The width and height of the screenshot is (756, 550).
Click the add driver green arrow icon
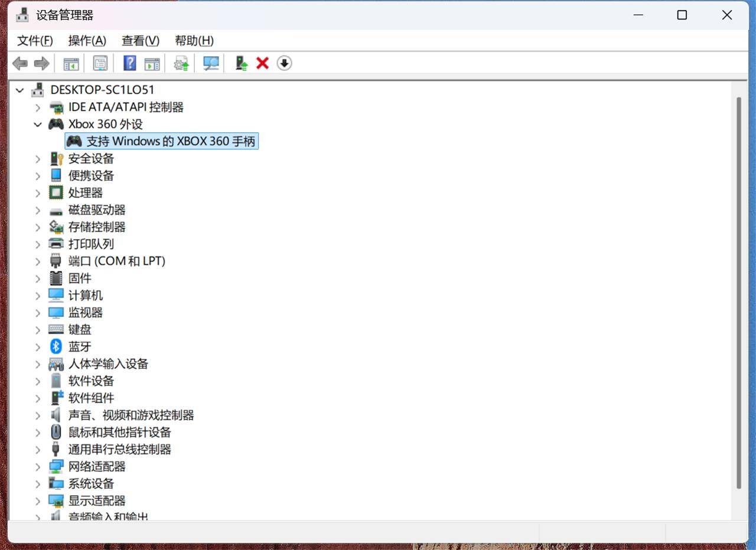[x=241, y=63]
